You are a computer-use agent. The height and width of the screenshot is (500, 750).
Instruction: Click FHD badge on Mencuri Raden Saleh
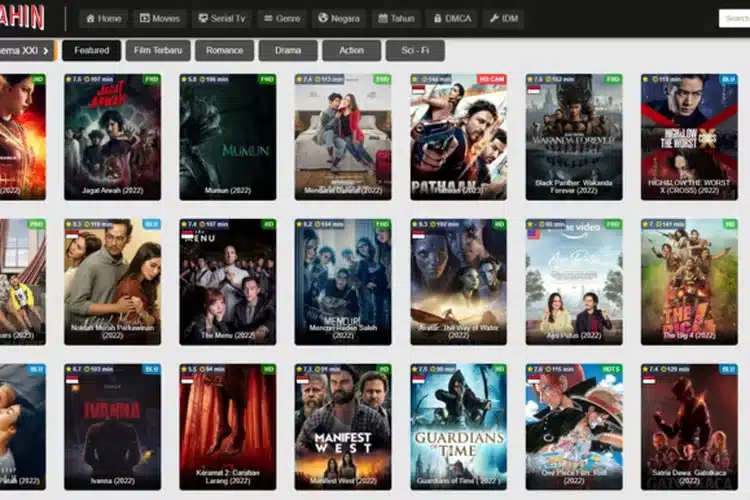click(x=382, y=224)
